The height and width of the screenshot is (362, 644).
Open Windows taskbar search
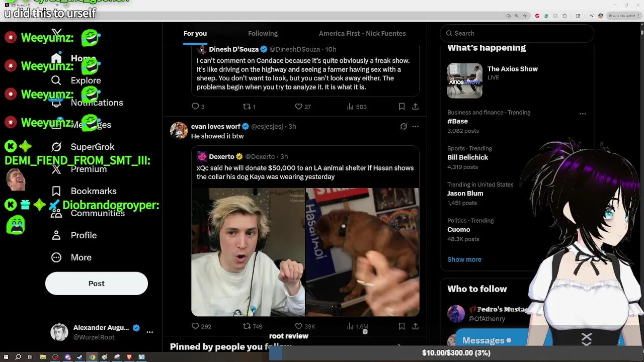[18, 357]
